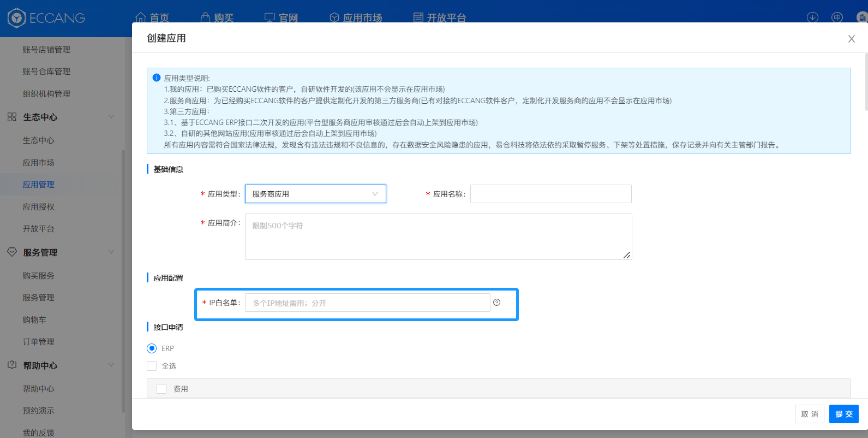Click into the 应用简介 text area
868x438 pixels.
(x=439, y=236)
